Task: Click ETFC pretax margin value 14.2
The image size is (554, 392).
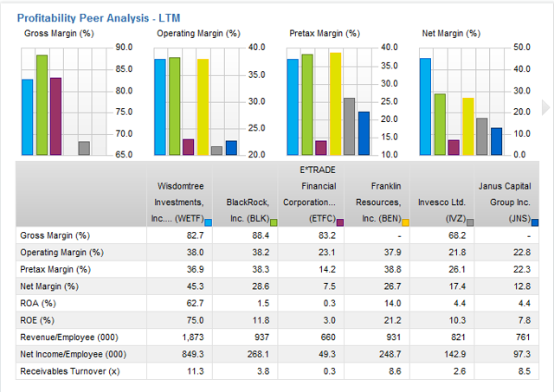Action: pos(327,269)
